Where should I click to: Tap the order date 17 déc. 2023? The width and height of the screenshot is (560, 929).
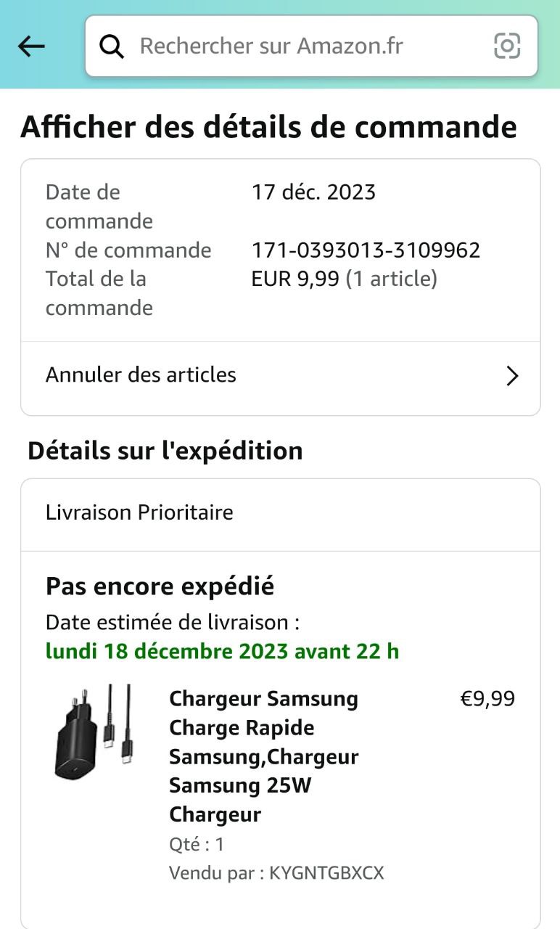(x=313, y=192)
